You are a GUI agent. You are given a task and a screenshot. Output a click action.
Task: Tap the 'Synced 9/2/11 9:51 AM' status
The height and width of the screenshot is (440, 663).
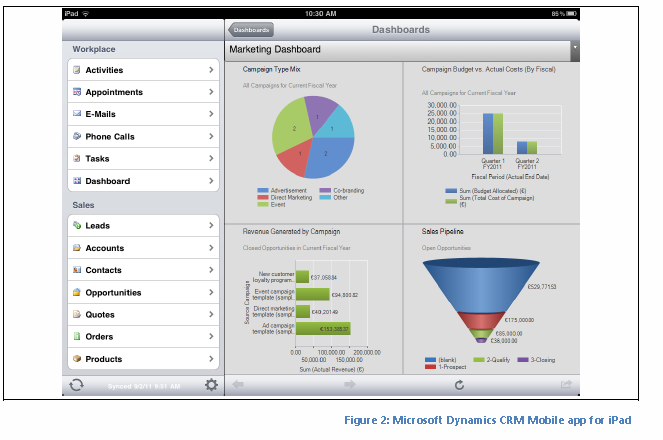click(144, 386)
